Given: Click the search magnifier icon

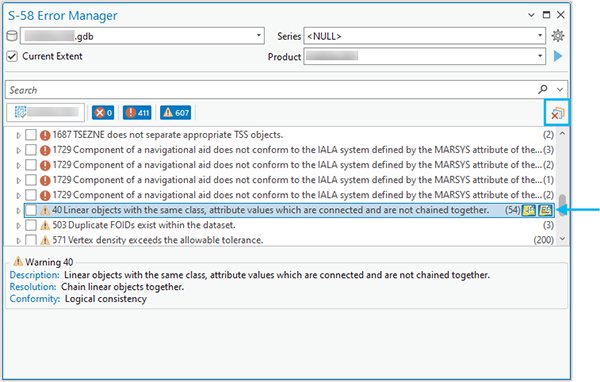Looking at the screenshot, I should pos(542,90).
